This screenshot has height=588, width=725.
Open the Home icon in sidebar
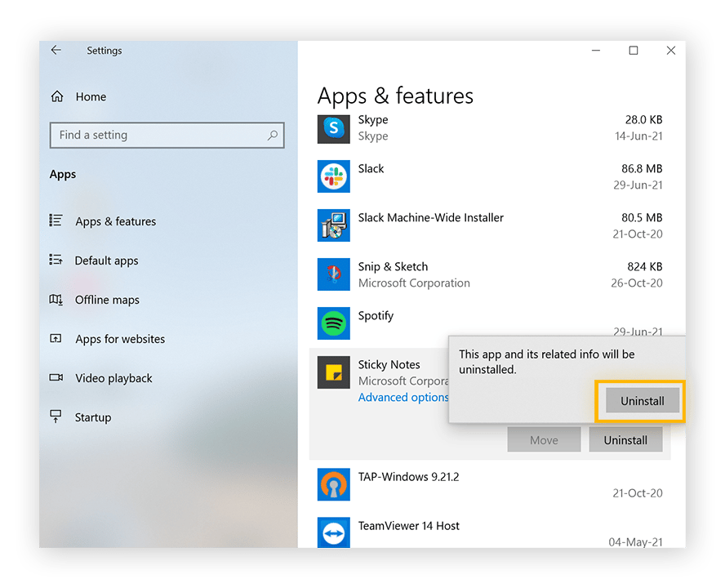(57, 96)
